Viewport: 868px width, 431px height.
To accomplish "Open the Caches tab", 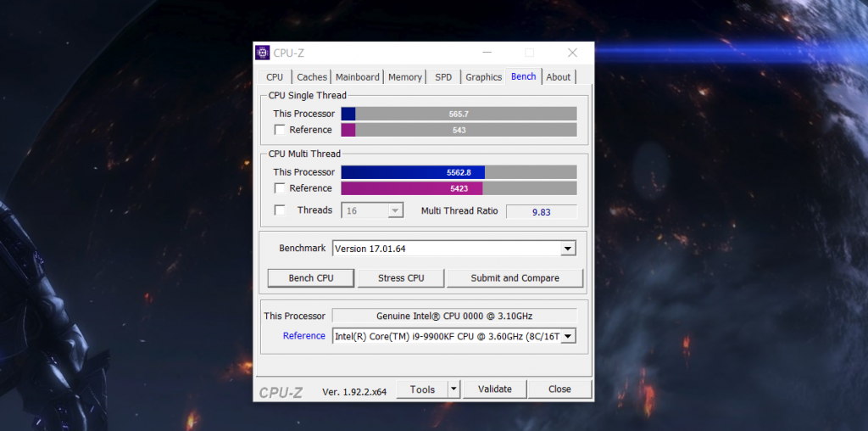I will pyautogui.click(x=312, y=77).
